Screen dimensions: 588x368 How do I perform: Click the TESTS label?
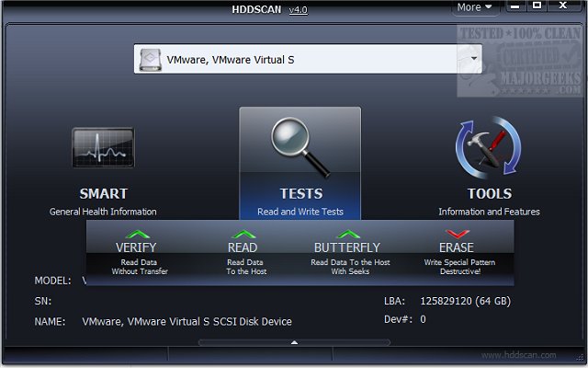point(301,194)
